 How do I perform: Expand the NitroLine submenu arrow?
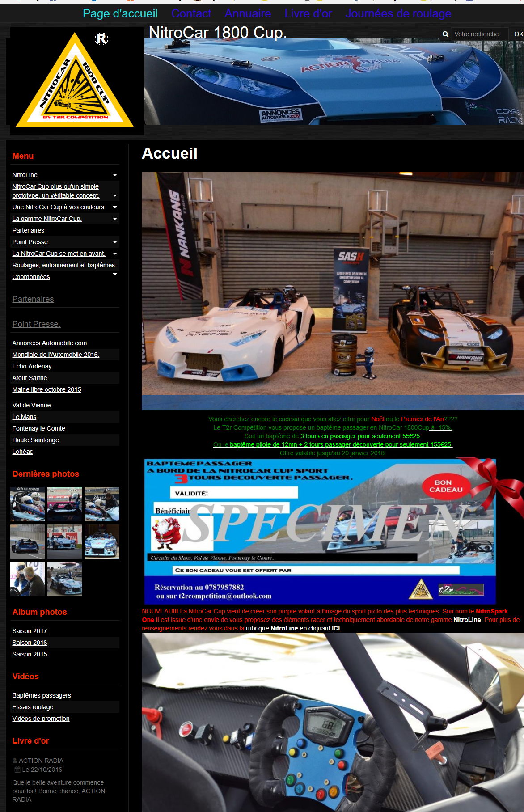coord(115,175)
